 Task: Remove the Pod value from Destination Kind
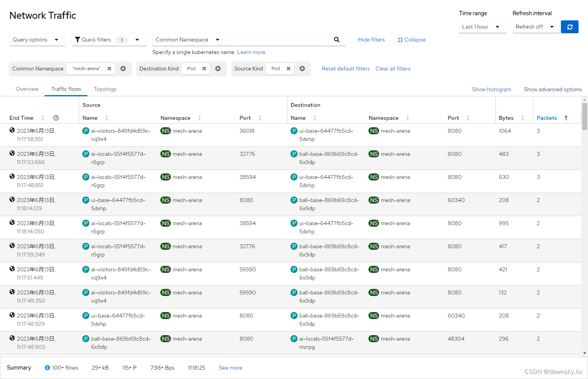click(204, 69)
